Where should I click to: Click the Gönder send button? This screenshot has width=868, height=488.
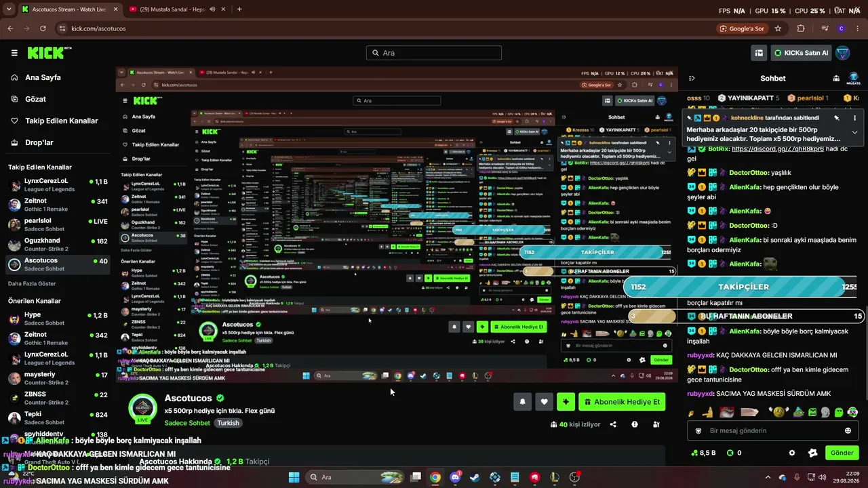tap(842, 453)
